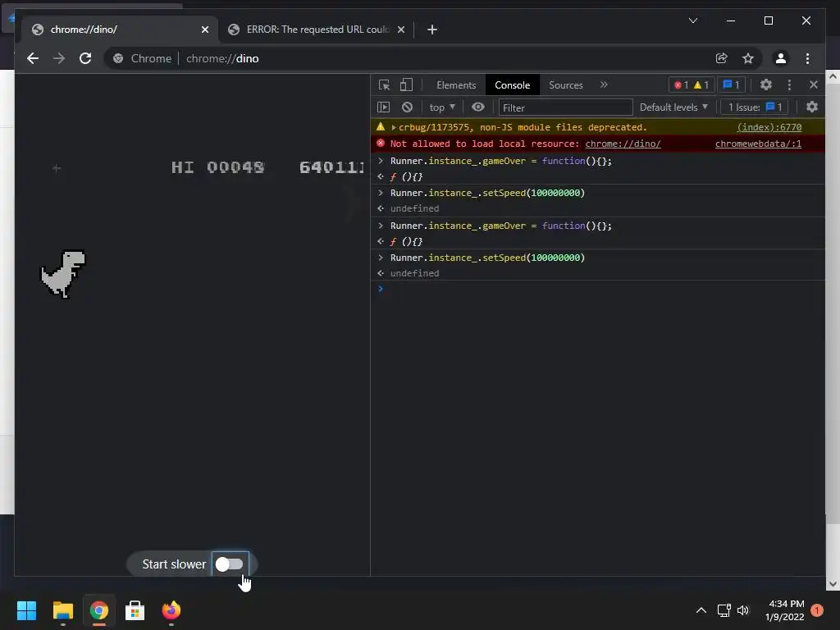This screenshot has height=630, width=840.
Task: Open the 1 Issue indicator
Action: click(x=755, y=107)
